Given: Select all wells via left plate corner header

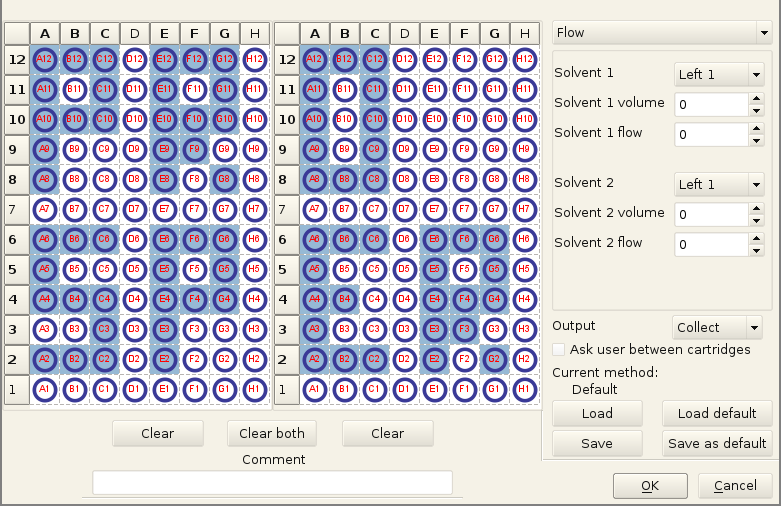Looking at the screenshot, I should 17,34.
